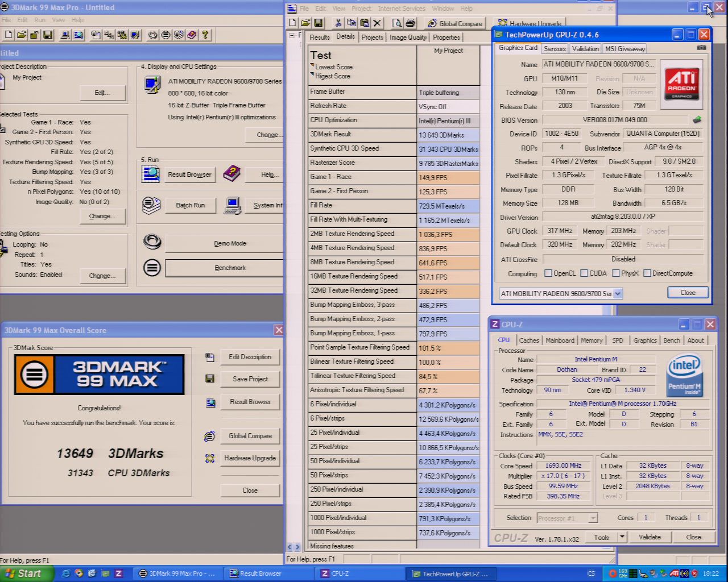Click the Validate button in CPU-Z

point(650,537)
